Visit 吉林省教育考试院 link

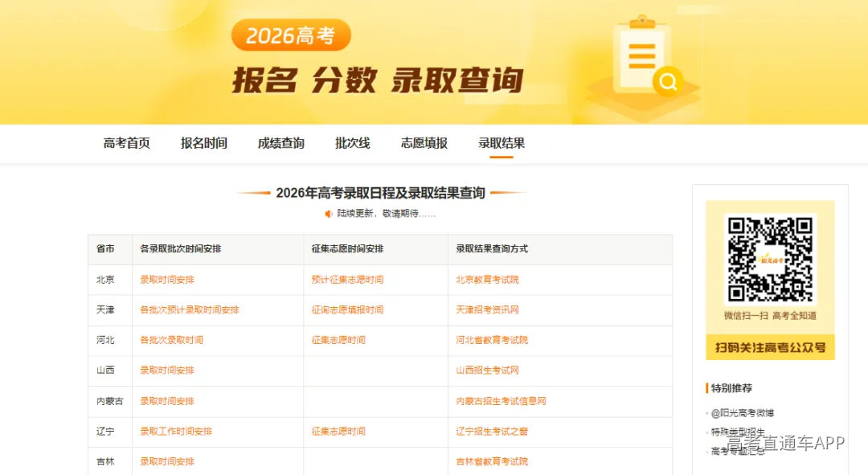(492, 461)
